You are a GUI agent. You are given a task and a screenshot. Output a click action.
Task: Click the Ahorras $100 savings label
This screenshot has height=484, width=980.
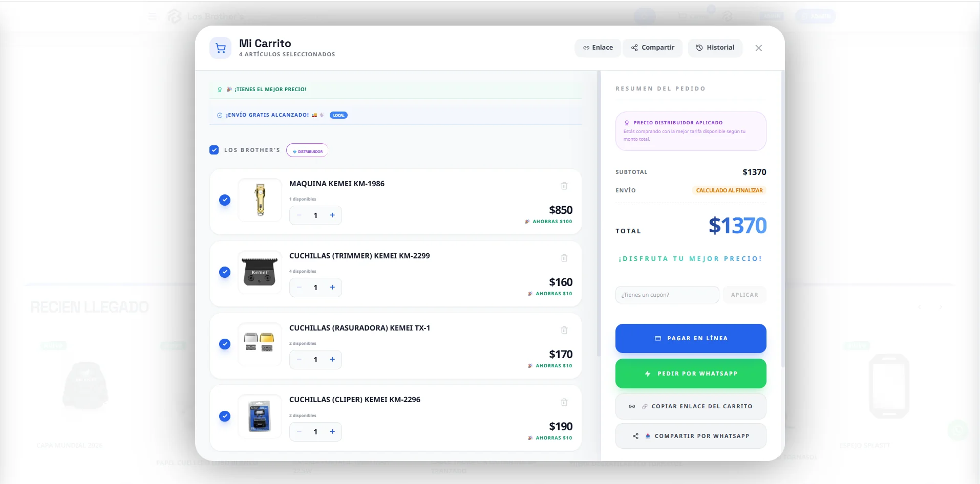point(548,222)
